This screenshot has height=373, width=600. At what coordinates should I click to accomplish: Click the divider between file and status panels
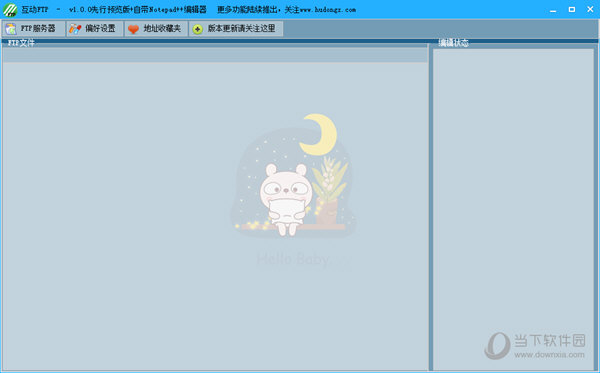point(430,207)
